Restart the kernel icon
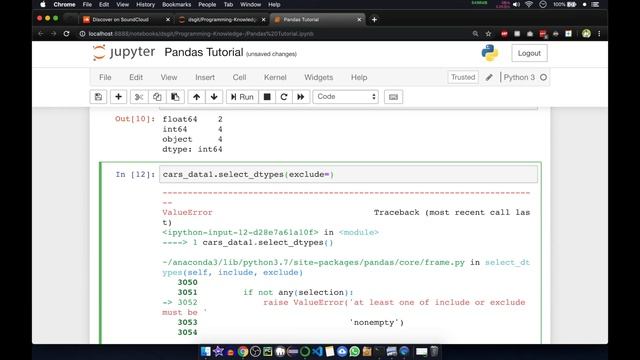640x360 pixels. pyautogui.click(x=284, y=97)
